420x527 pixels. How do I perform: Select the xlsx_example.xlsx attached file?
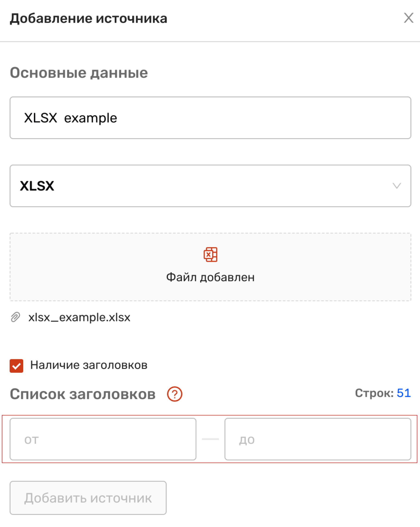pyautogui.click(x=79, y=317)
